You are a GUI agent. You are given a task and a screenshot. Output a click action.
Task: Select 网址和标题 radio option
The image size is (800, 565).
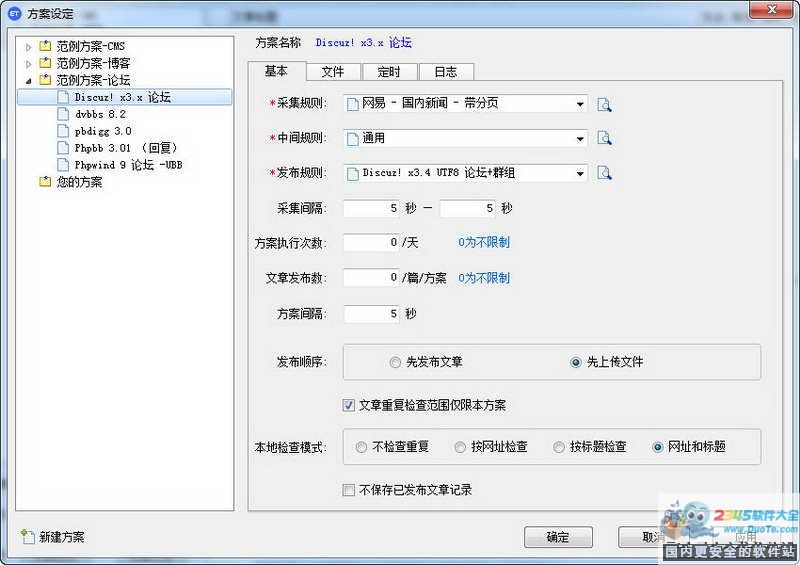[658, 447]
